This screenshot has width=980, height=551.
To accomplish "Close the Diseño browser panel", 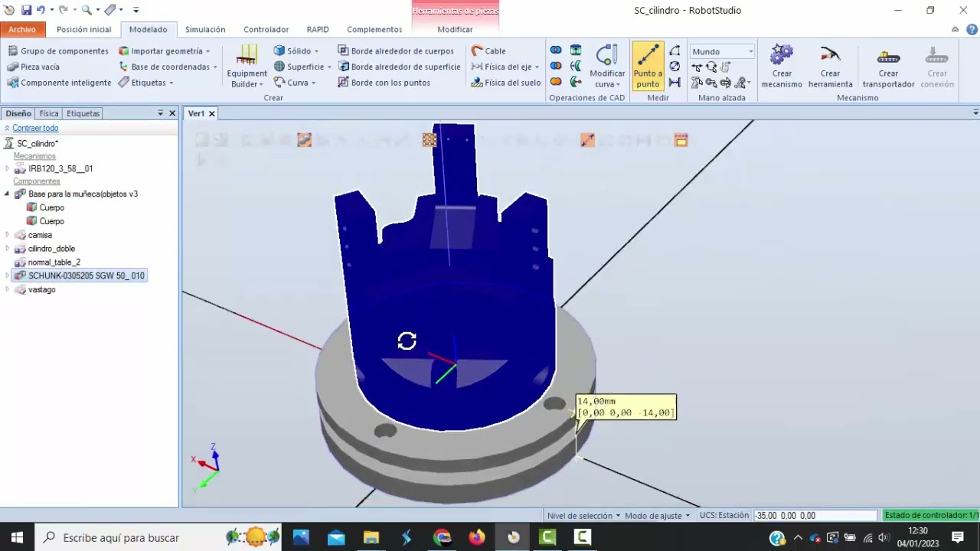I will [172, 113].
